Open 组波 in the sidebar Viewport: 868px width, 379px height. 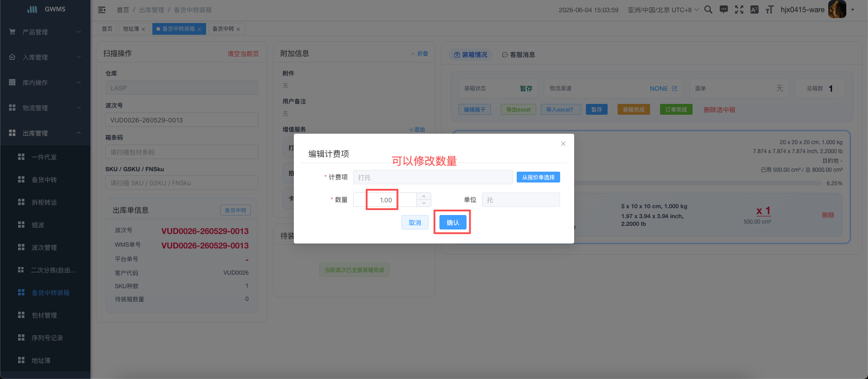pos(45,225)
